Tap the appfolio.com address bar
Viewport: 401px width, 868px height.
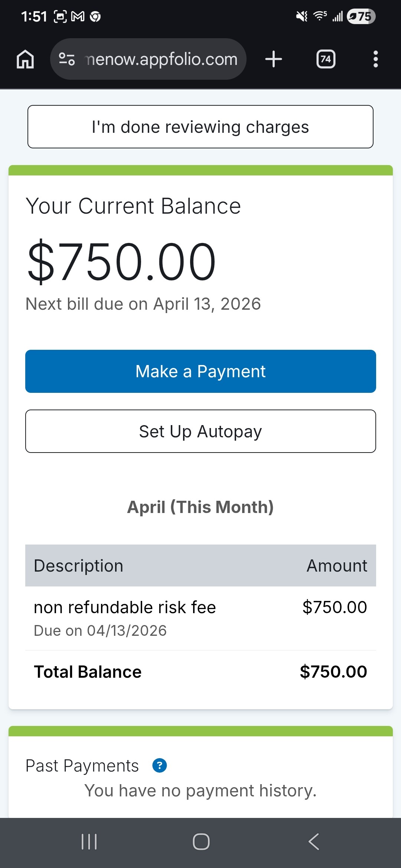tap(161, 59)
